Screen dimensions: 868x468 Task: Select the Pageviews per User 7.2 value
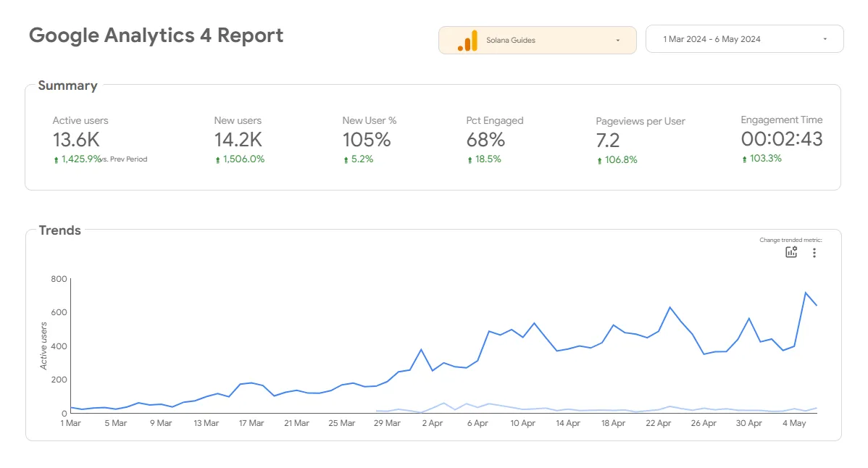point(608,141)
